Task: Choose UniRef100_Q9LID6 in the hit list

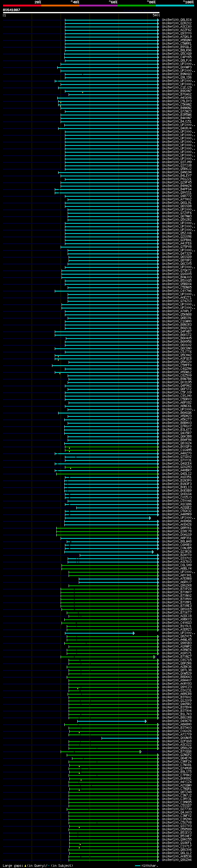Action: [x=176, y=78]
